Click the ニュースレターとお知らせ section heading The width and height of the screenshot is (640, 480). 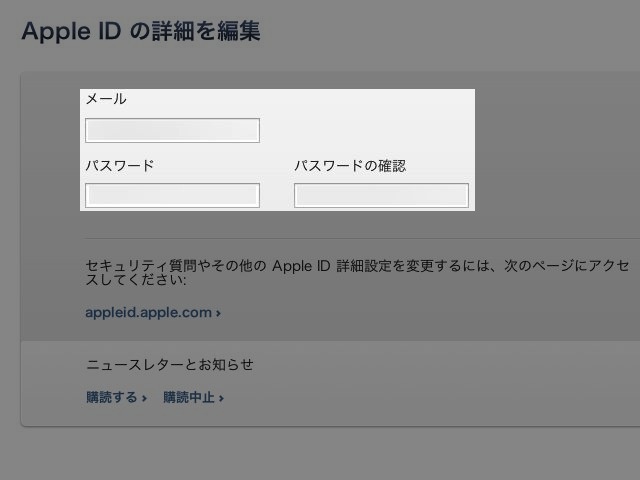pyautogui.click(x=170, y=364)
